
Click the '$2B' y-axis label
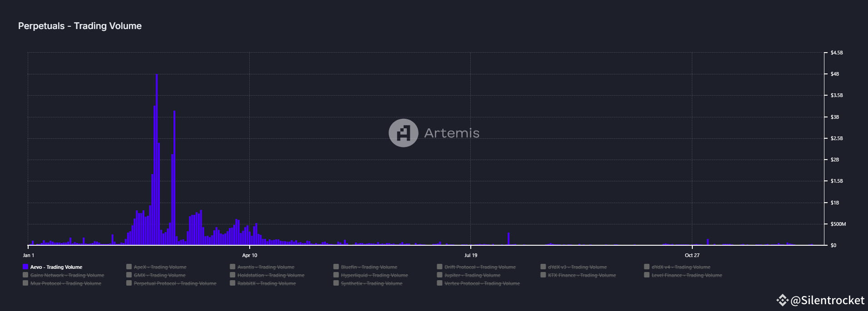tap(835, 160)
